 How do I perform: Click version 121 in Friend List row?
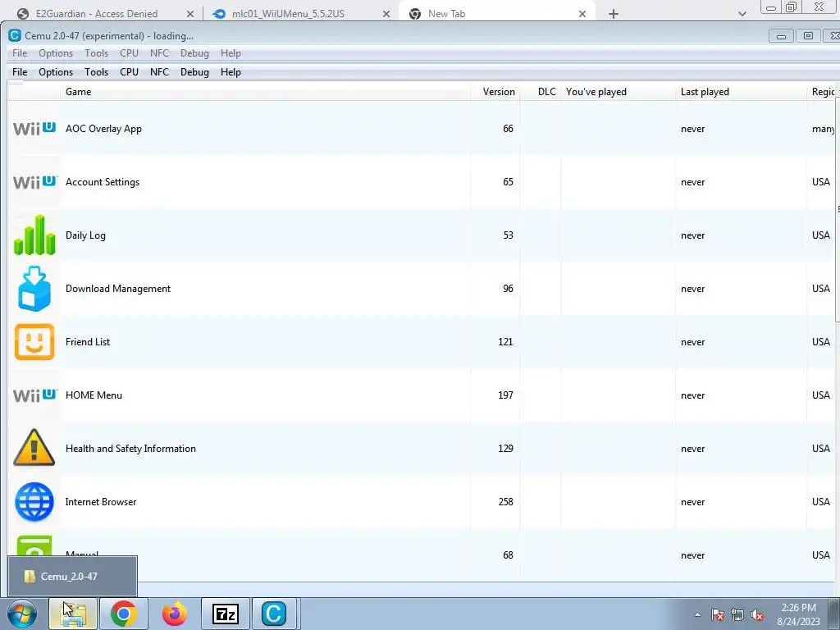click(505, 342)
